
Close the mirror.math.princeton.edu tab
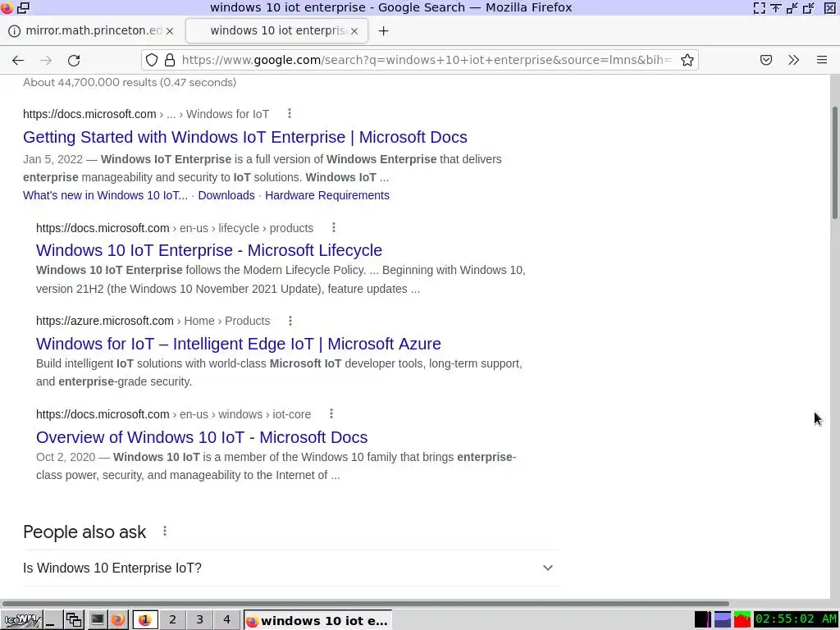pos(170,31)
